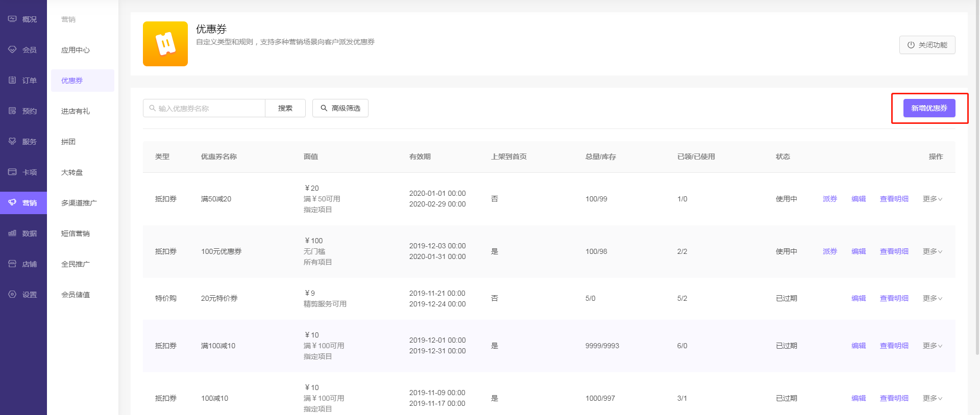Click coupon name 满50减20
The width and height of the screenshot is (980, 415).
216,199
